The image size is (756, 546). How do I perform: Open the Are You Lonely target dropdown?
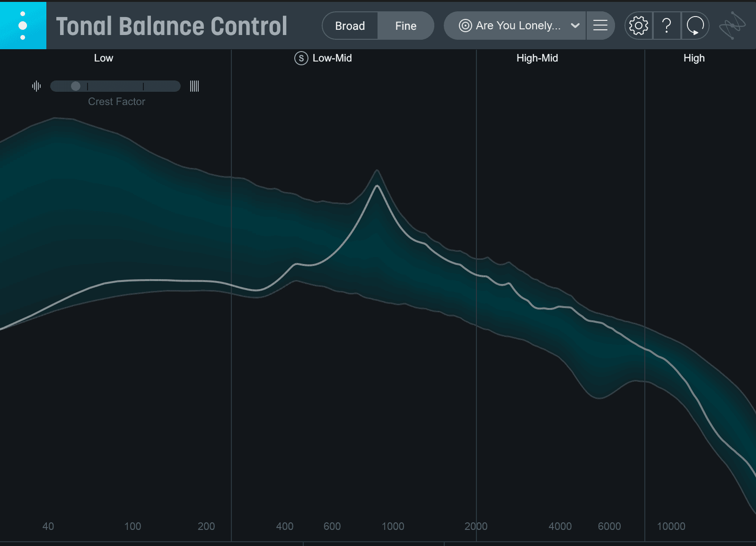[x=515, y=26]
